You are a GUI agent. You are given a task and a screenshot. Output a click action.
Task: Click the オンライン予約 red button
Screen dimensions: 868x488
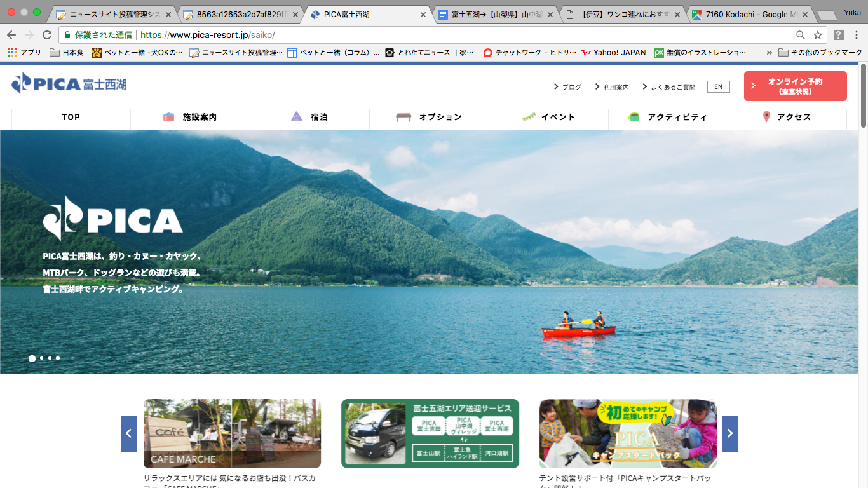click(x=796, y=86)
